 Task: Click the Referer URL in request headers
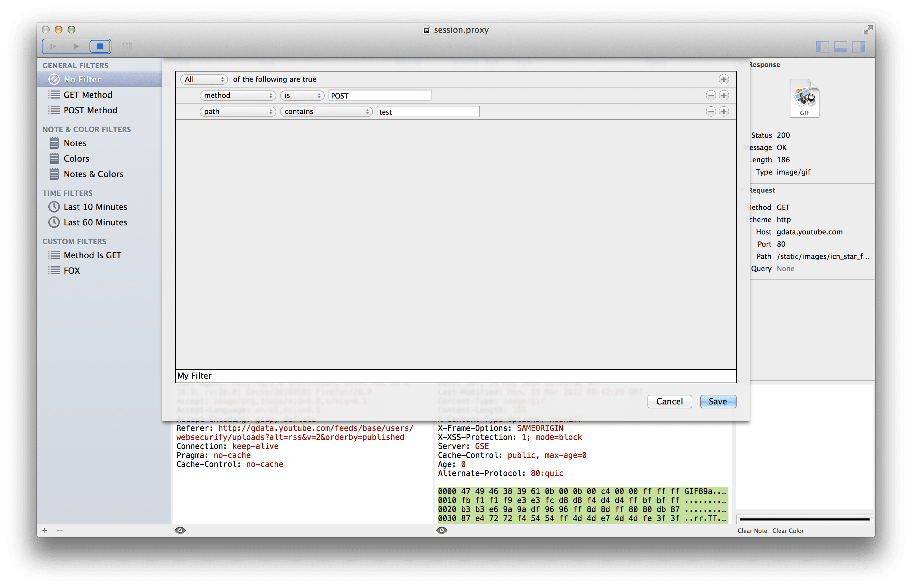[x=294, y=432]
